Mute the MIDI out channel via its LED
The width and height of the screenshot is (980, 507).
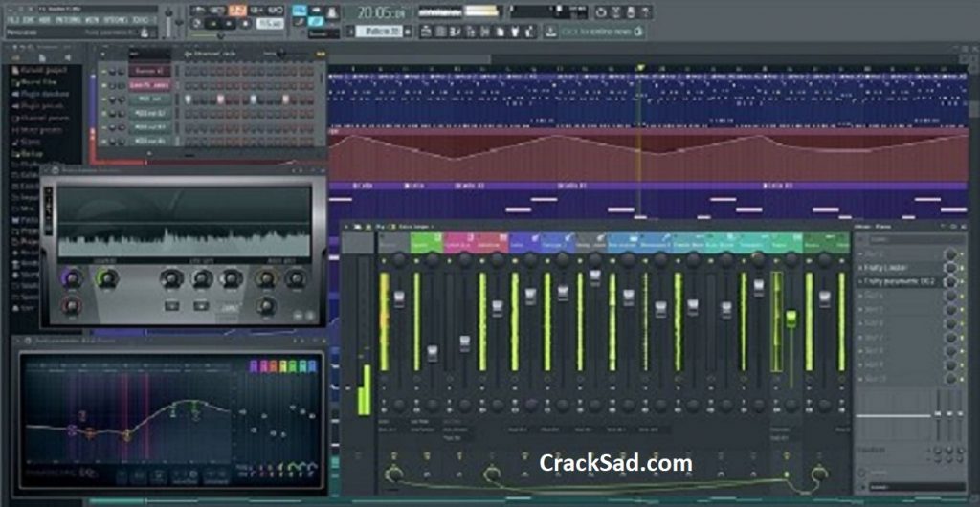[103, 99]
